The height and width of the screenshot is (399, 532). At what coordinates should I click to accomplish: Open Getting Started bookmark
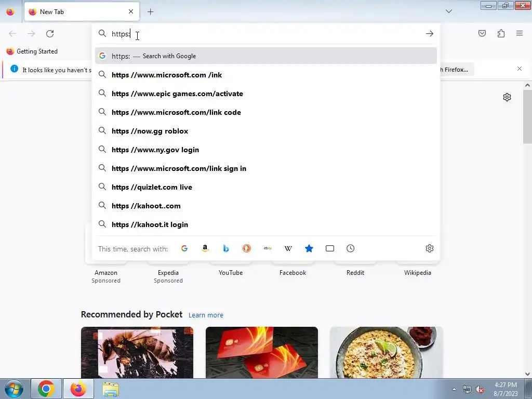tap(32, 51)
